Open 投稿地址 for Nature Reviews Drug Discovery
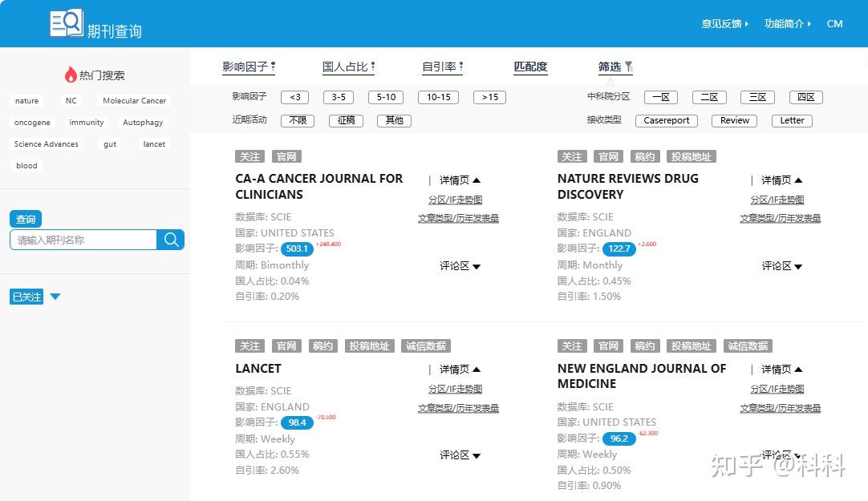This screenshot has width=868, height=501. click(692, 156)
